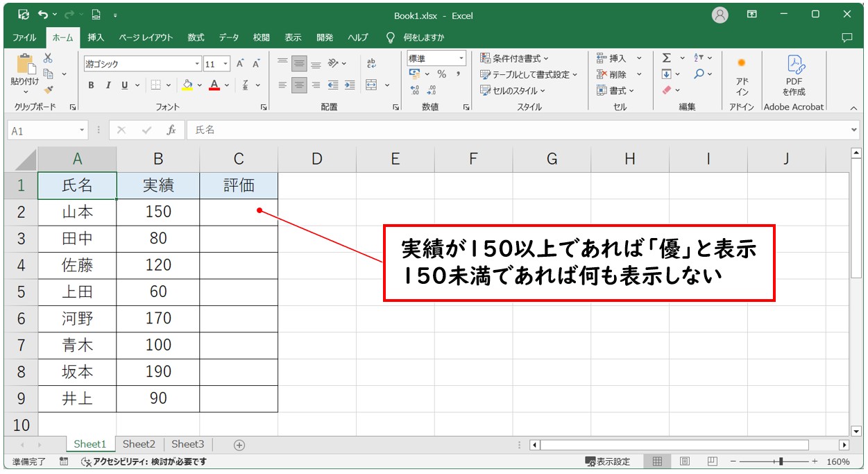The height and width of the screenshot is (474, 868).
Task: Add a new sheet with plus button
Action: 239,445
